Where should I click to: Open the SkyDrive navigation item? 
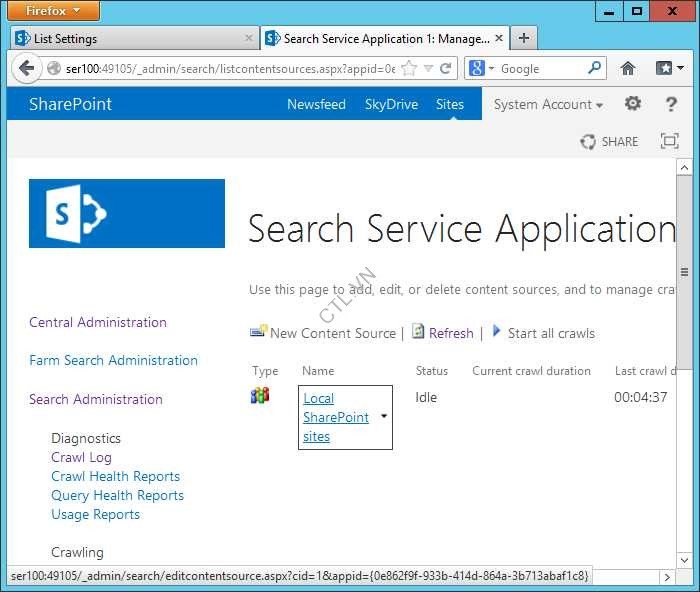[x=391, y=104]
